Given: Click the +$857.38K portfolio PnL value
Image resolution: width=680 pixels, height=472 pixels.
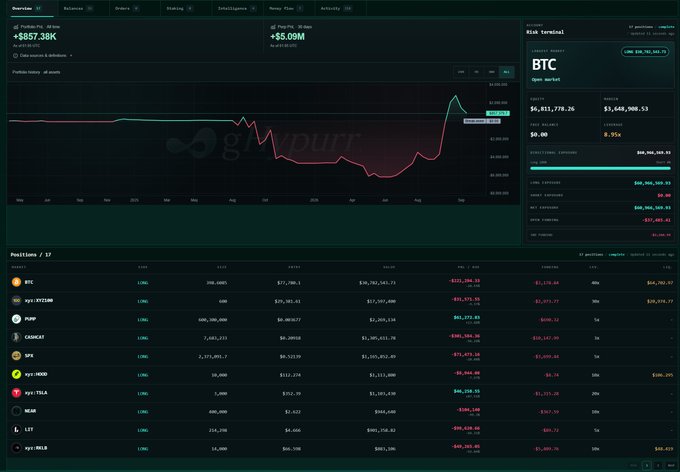Looking at the screenshot, I should (x=35, y=37).
